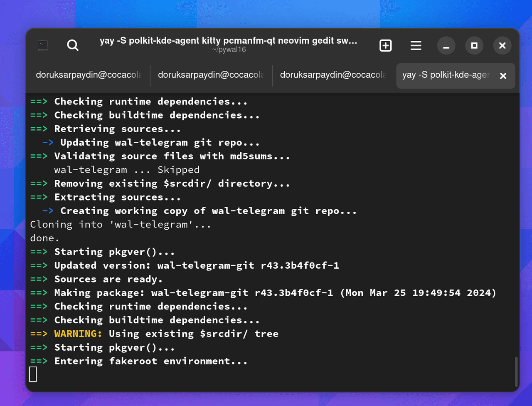Open a new tab with the plus button
The height and width of the screenshot is (406, 532).
point(386,45)
